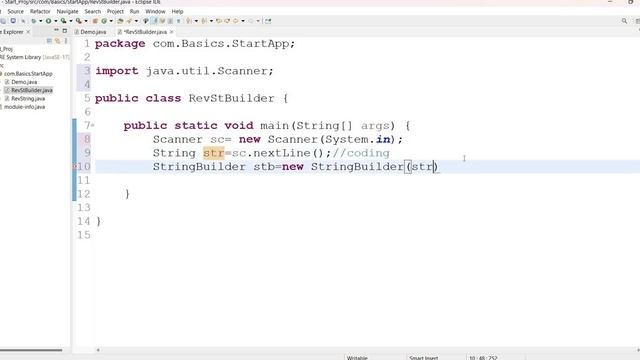Click the highlighted str variable on line 9
This screenshot has width=640, height=360.
(213, 153)
